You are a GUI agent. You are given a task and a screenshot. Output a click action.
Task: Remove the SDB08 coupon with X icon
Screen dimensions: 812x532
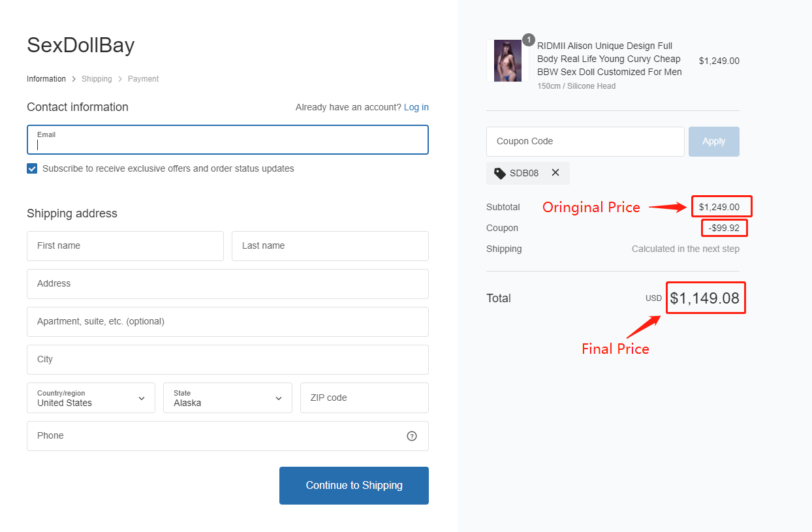tap(555, 173)
